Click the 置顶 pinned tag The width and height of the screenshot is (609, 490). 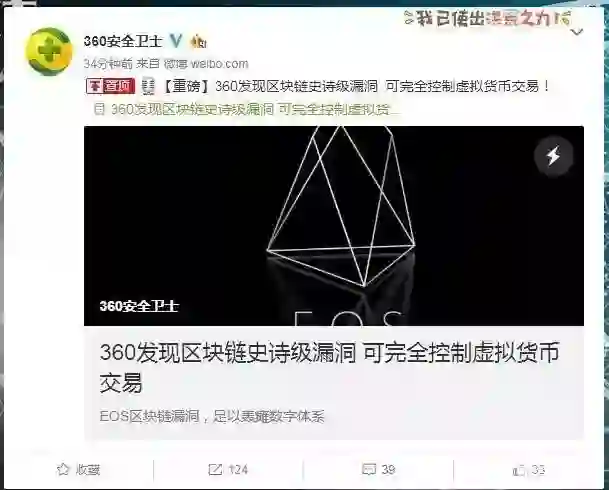[111, 86]
